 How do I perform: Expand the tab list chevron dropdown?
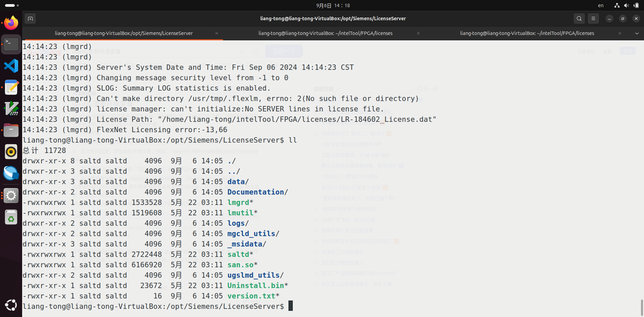(637, 34)
